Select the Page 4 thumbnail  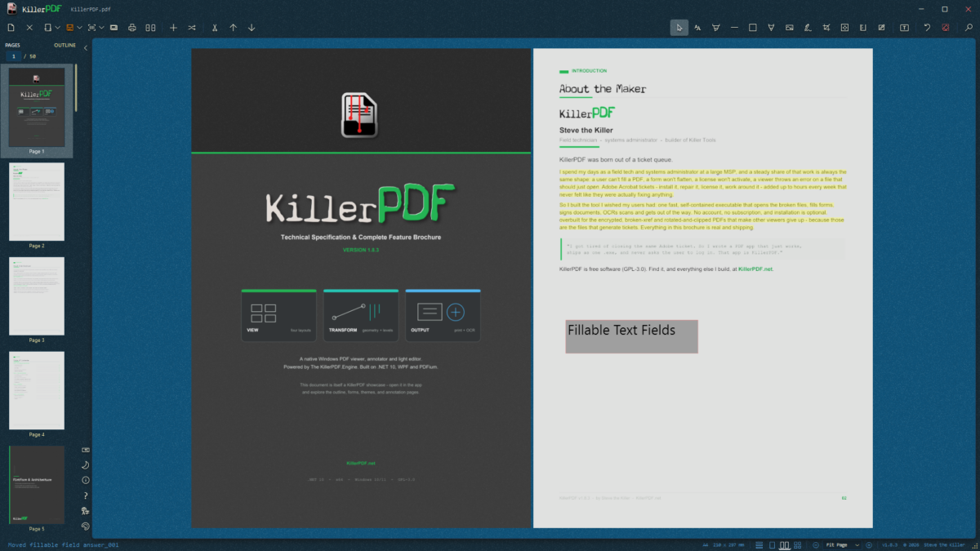click(x=37, y=390)
